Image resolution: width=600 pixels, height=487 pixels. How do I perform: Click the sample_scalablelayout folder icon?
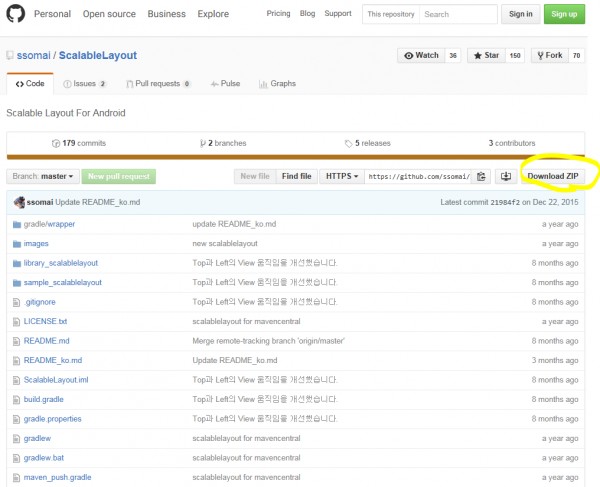(x=16, y=283)
